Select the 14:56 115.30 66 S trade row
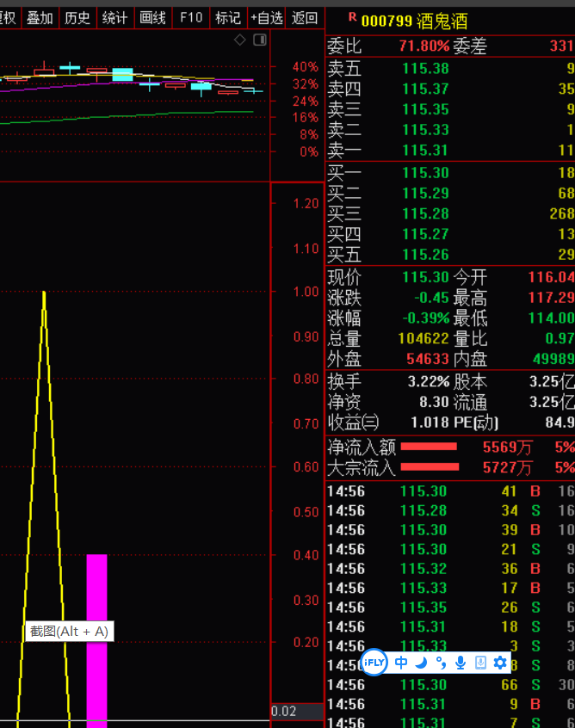 click(x=450, y=685)
